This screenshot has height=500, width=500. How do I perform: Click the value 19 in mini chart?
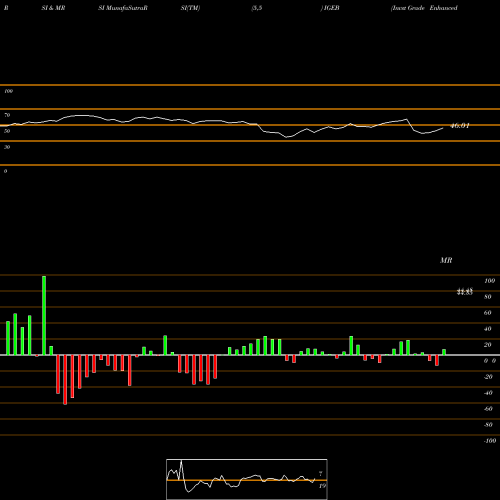coord(322,486)
